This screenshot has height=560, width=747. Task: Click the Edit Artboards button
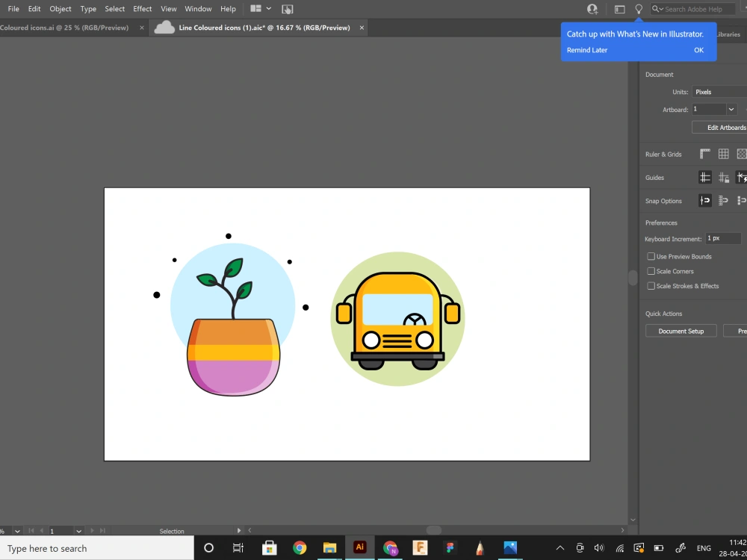click(x=719, y=127)
